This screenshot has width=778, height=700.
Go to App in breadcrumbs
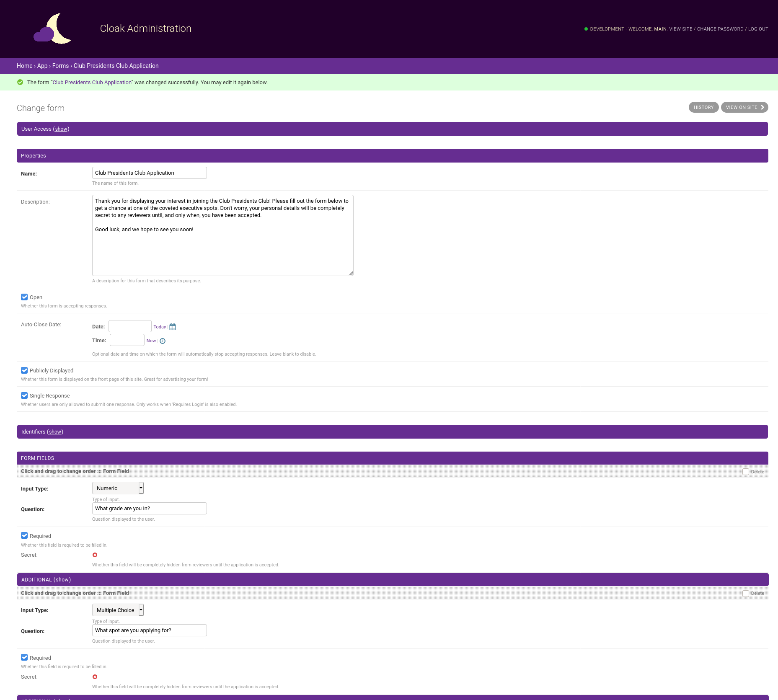[42, 66]
